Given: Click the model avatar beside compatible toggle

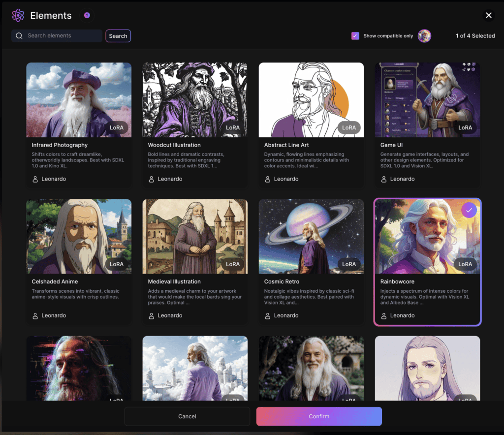Looking at the screenshot, I should 424,35.
